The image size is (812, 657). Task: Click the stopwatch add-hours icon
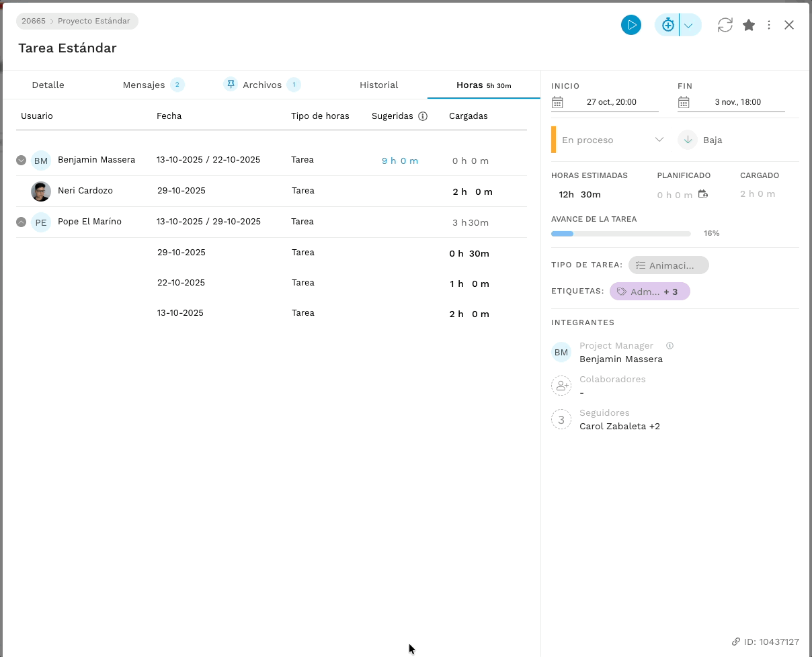(x=667, y=26)
